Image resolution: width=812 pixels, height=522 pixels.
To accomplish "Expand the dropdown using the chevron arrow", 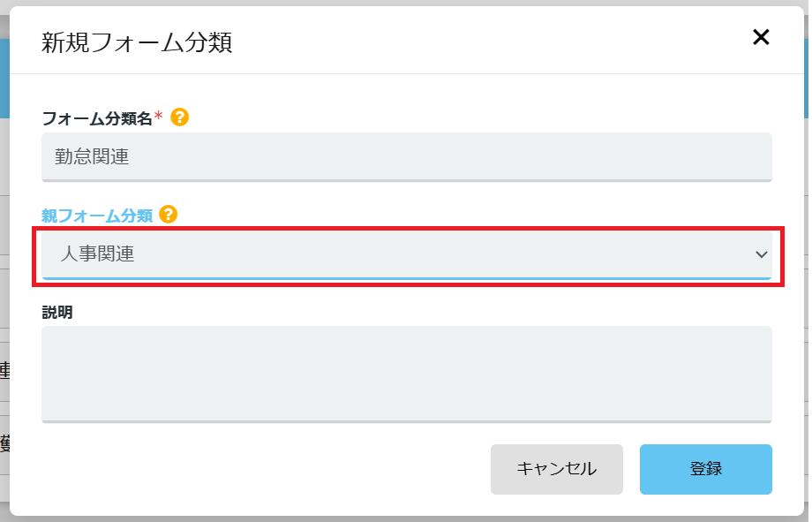I will click(761, 254).
